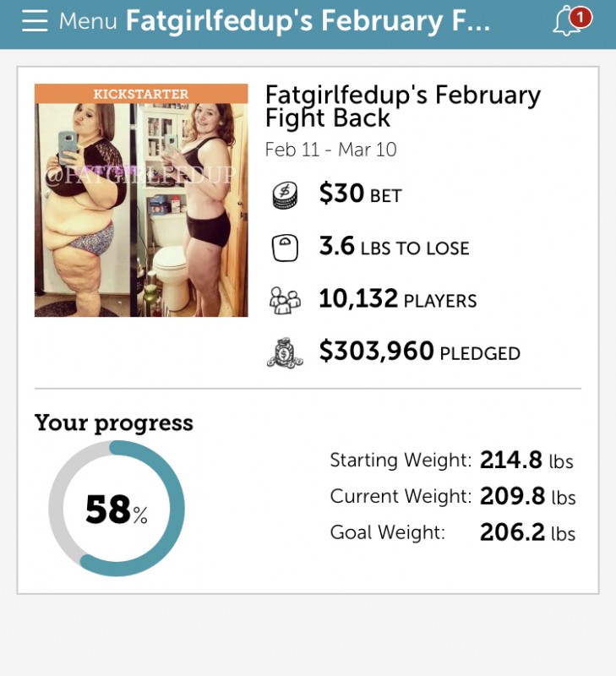The height and width of the screenshot is (676, 616).
Task: Click the money bag pledged icon
Action: coord(285,352)
